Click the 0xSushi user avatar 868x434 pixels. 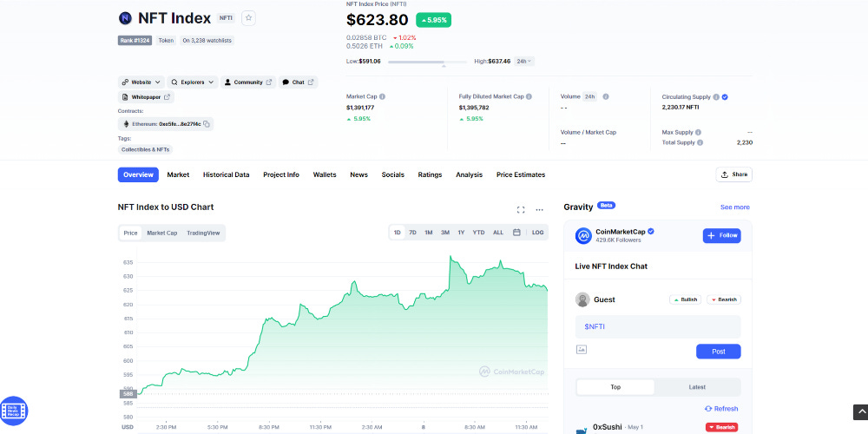point(582,430)
